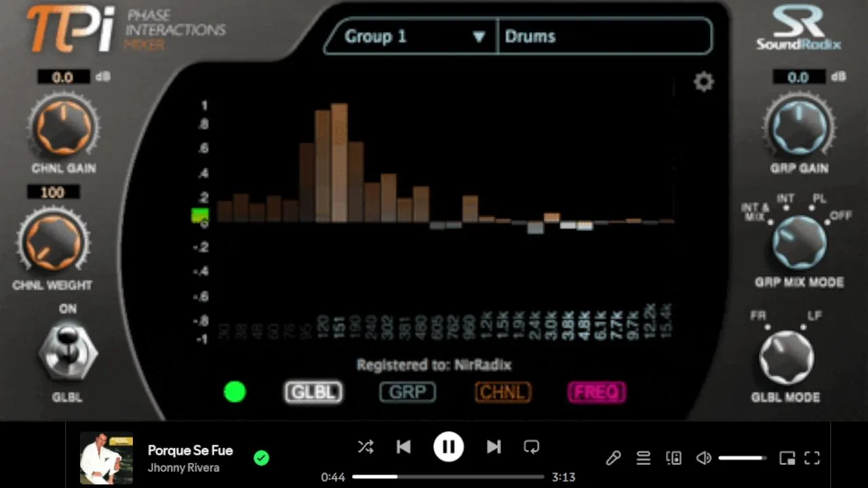This screenshot has width=868, height=488.
Task: Click the channel gain 0.0 dB value
Action: [x=63, y=77]
